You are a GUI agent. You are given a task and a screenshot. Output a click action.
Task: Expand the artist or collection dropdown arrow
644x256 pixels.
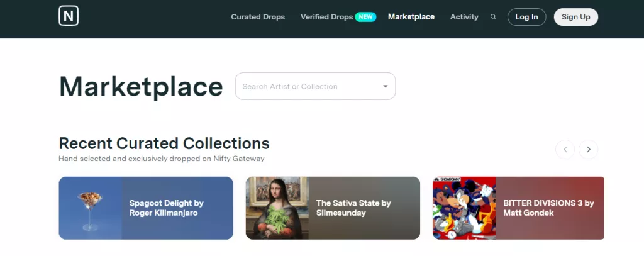386,87
